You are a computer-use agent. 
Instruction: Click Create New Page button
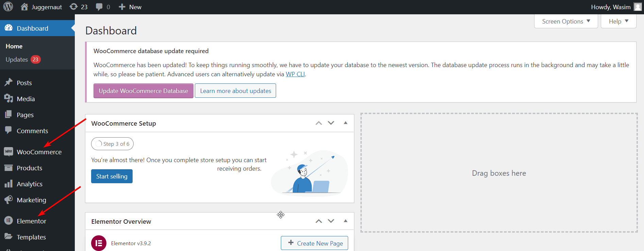(x=315, y=243)
